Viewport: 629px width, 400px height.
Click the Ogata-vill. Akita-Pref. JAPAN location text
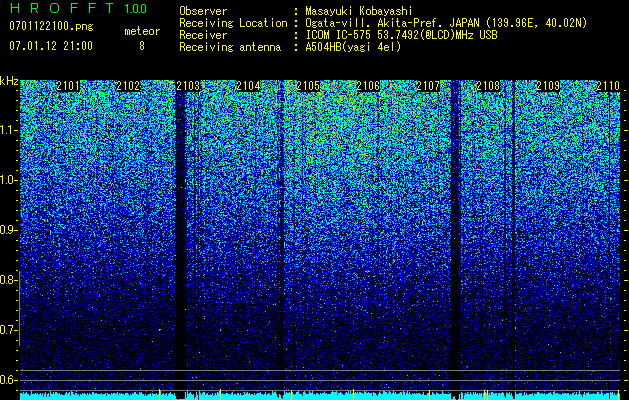(x=446, y=23)
